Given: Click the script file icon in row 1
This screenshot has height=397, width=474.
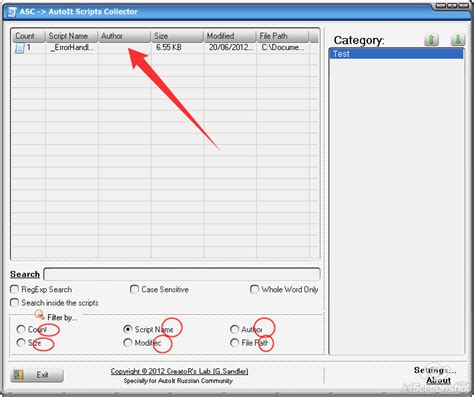Looking at the screenshot, I should [x=20, y=48].
